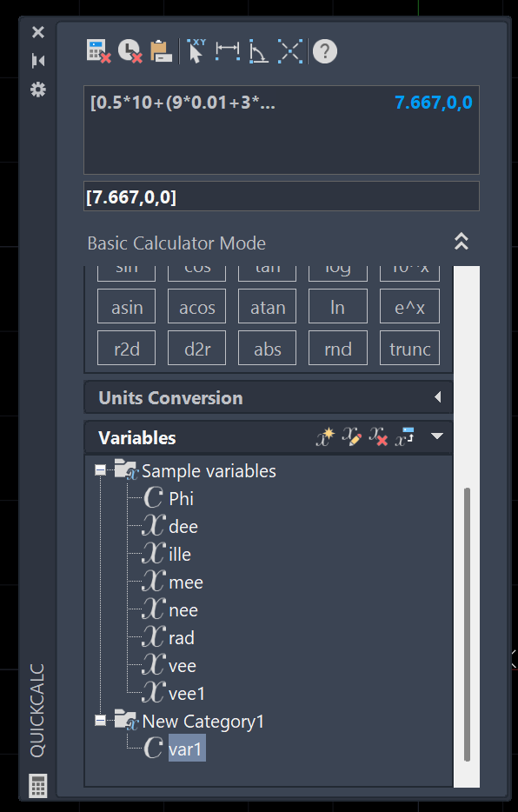The image size is (518, 812).
Task: Measure distance between two points
Action: (227, 51)
